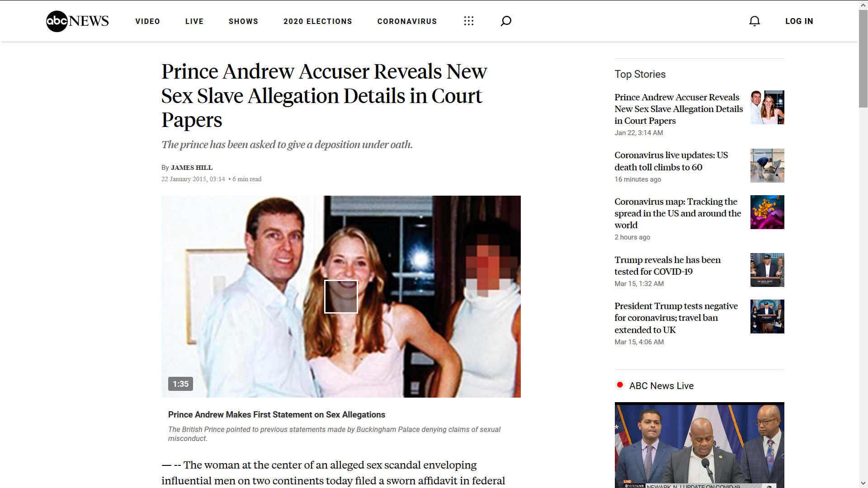Image resolution: width=868 pixels, height=488 pixels.
Task: Open the more sections grid icon
Action: [469, 21]
